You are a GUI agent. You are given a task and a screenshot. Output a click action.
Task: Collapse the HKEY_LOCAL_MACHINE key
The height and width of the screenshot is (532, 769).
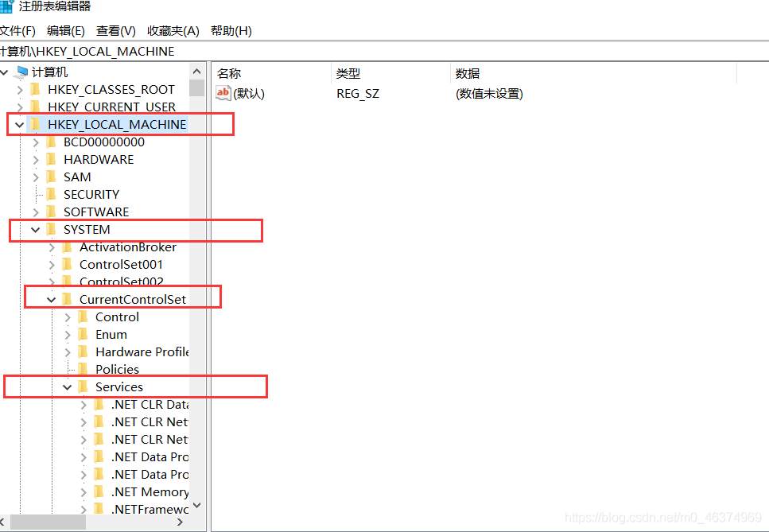(x=19, y=124)
